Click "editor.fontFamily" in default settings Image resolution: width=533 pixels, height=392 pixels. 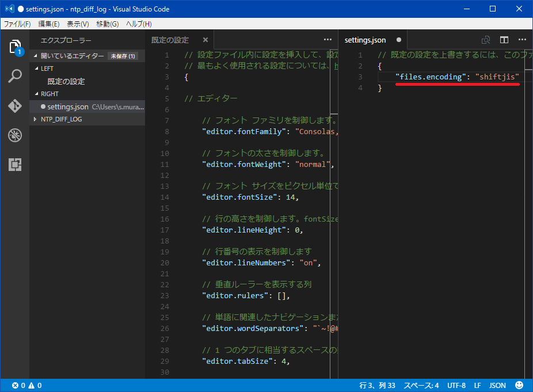click(x=244, y=132)
